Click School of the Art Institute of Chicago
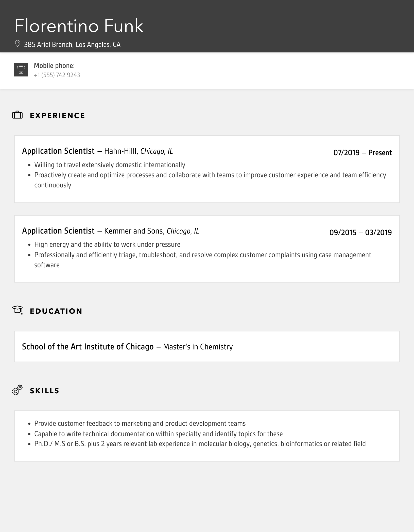This screenshot has height=532, width=414. (88, 347)
